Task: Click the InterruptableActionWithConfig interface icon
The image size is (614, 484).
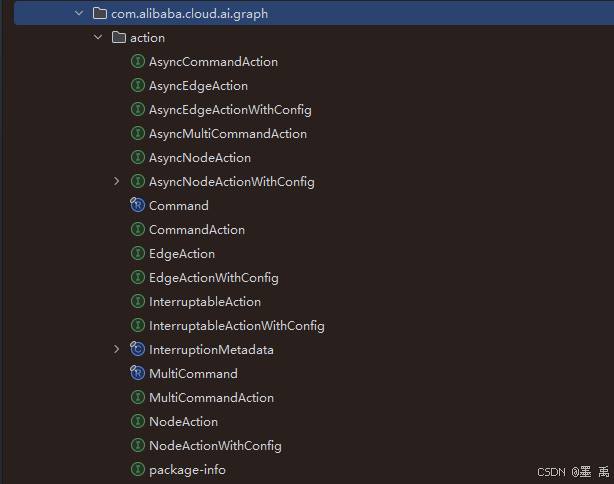Action: 138,325
